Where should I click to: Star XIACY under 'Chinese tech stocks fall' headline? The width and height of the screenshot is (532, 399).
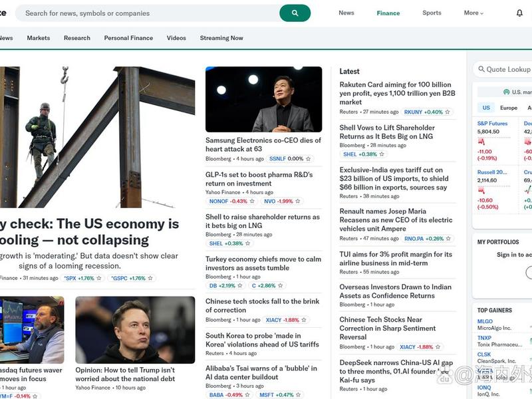(x=304, y=320)
